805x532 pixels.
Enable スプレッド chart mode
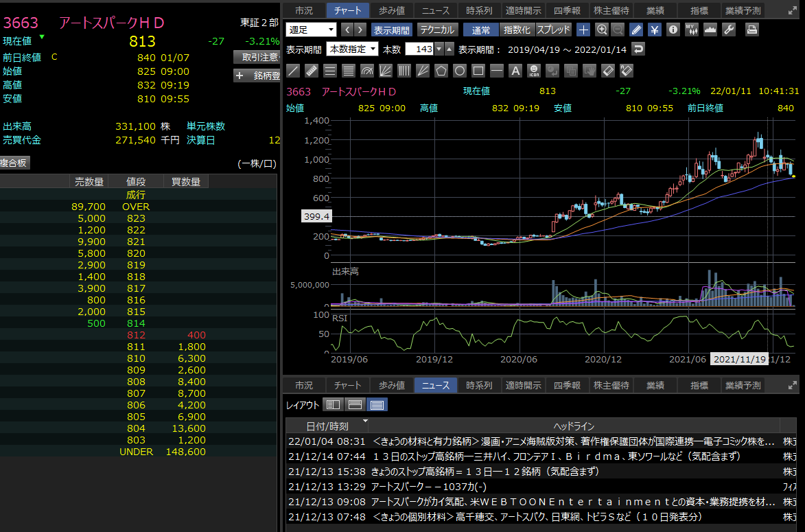click(x=553, y=30)
